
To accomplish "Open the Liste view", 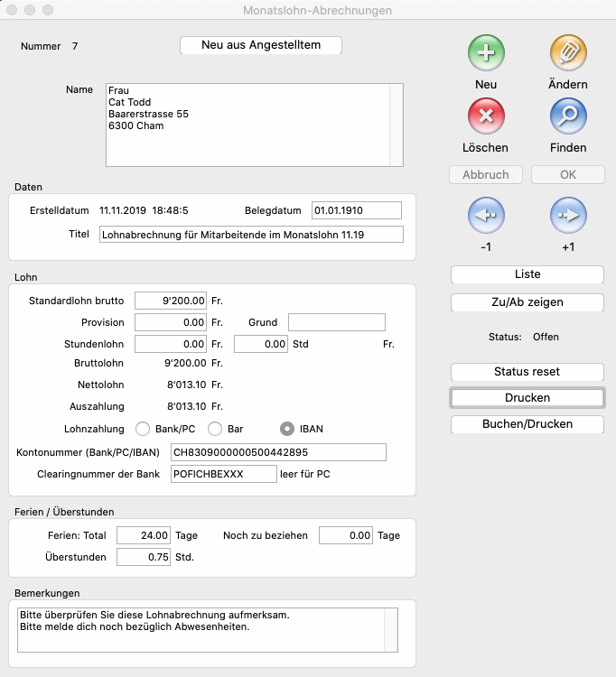I will pyautogui.click(x=527, y=274).
